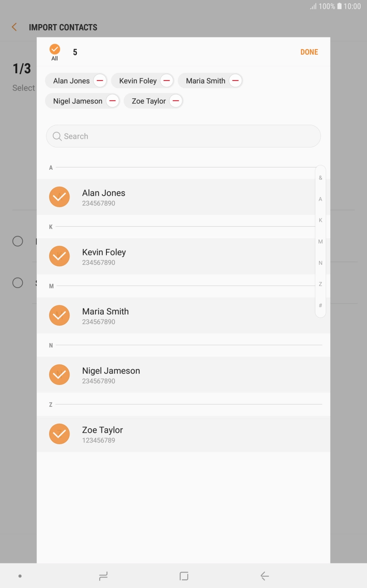This screenshot has height=588, width=367.
Task: Deselect Zoe Taylor's checkmark
Action: click(59, 434)
